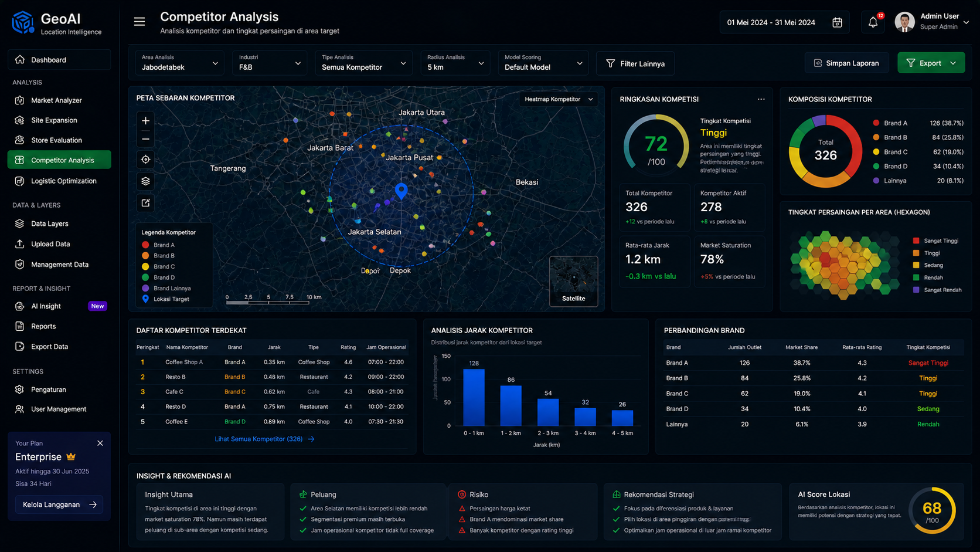Click the Export Data sidebar icon
Screen dimensions: 980x552
[x=20, y=347]
